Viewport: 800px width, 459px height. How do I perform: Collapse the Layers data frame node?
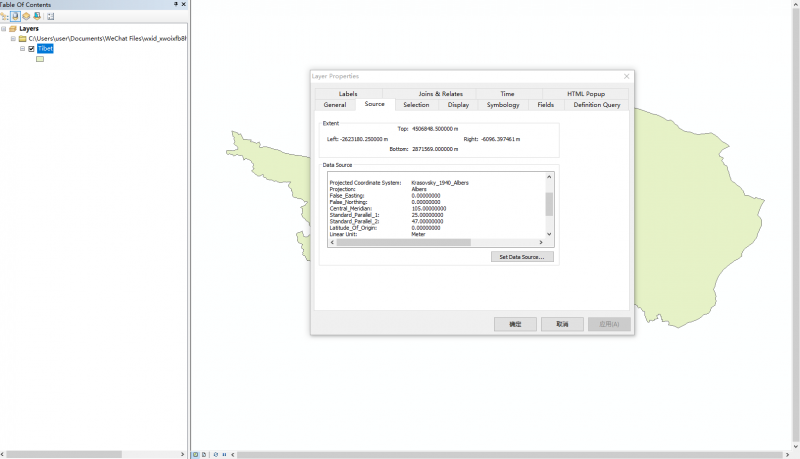coord(4,29)
